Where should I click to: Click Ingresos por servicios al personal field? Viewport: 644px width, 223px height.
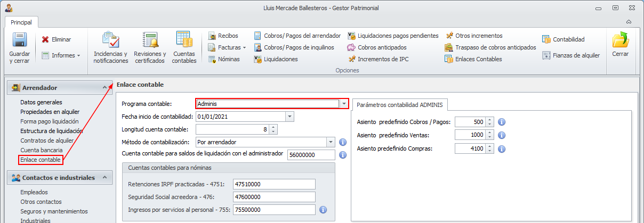tap(274, 210)
